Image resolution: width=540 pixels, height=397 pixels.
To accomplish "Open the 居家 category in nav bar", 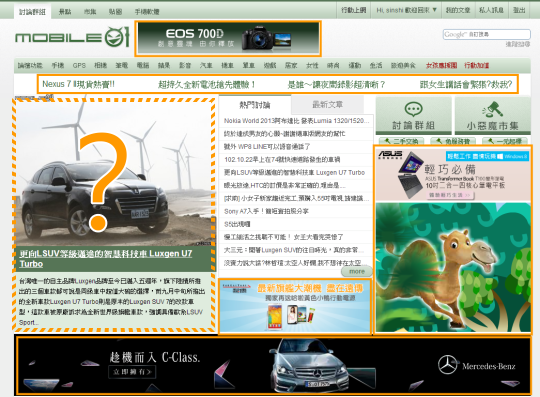I will click(291, 65).
